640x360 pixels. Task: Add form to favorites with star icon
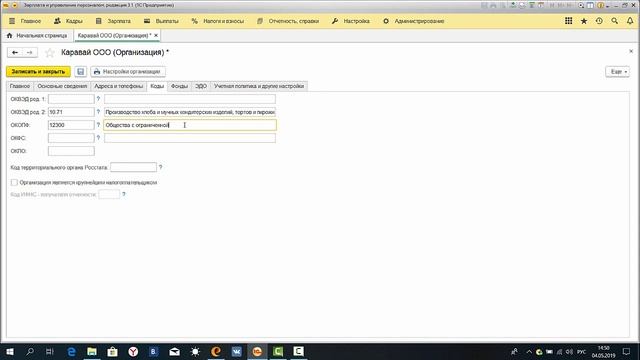50,53
